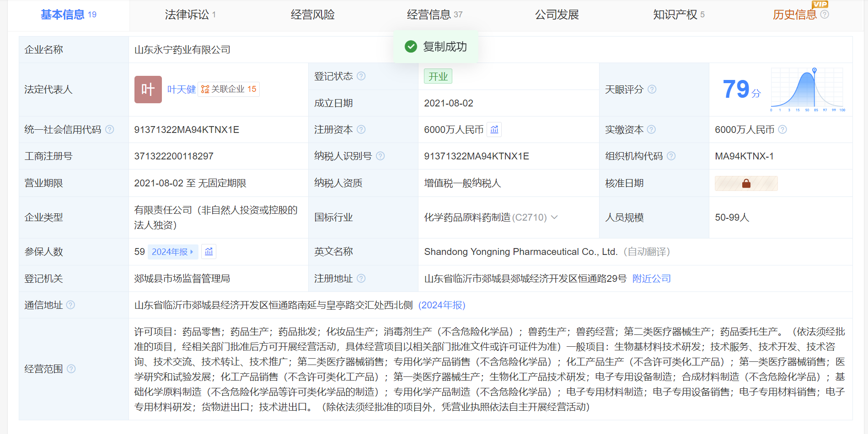Click help icon beside 实缴资本 label
This screenshot has width=868, height=434.
[x=652, y=129]
